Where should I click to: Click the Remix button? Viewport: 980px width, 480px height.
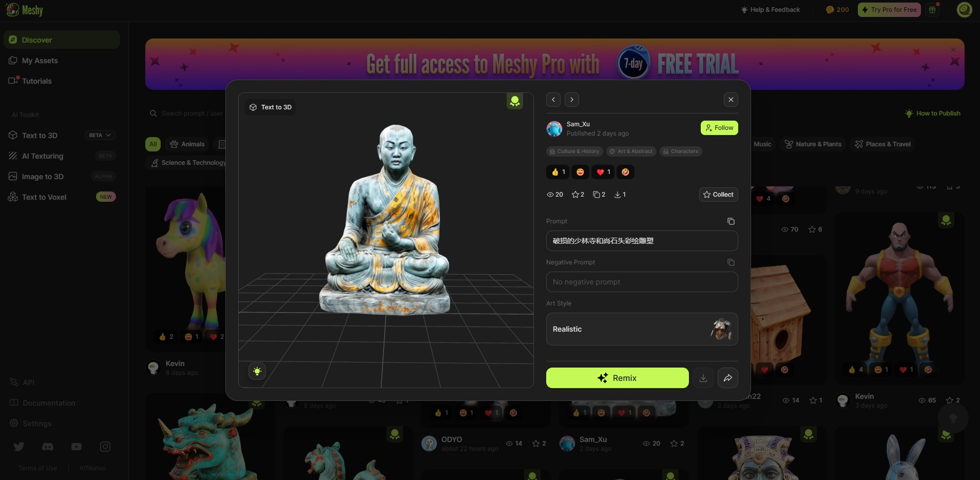(x=618, y=378)
